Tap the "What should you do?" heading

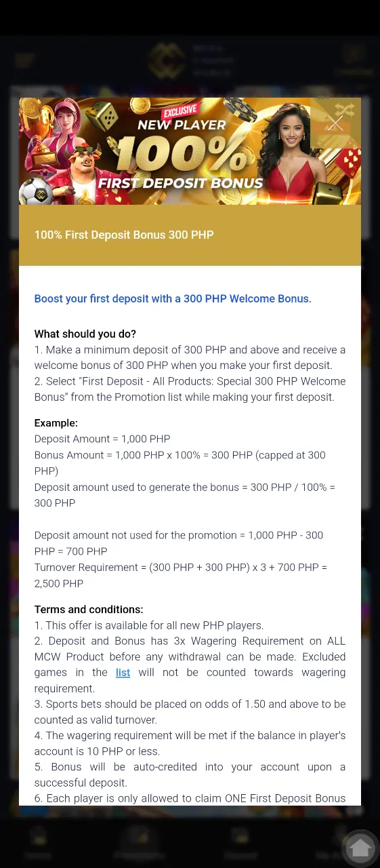click(x=85, y=334)
